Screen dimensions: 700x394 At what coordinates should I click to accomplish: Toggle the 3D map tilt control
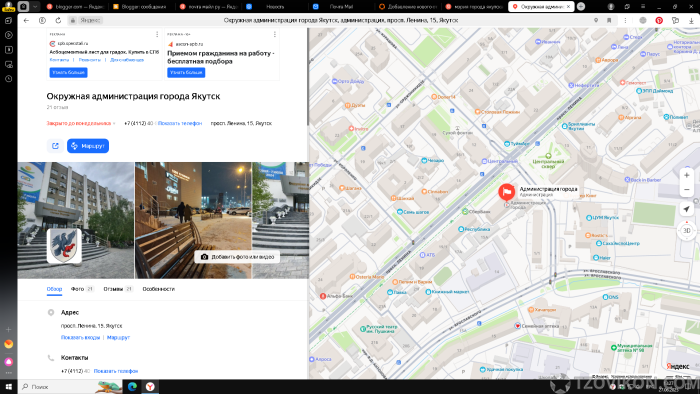coord(687,230)
